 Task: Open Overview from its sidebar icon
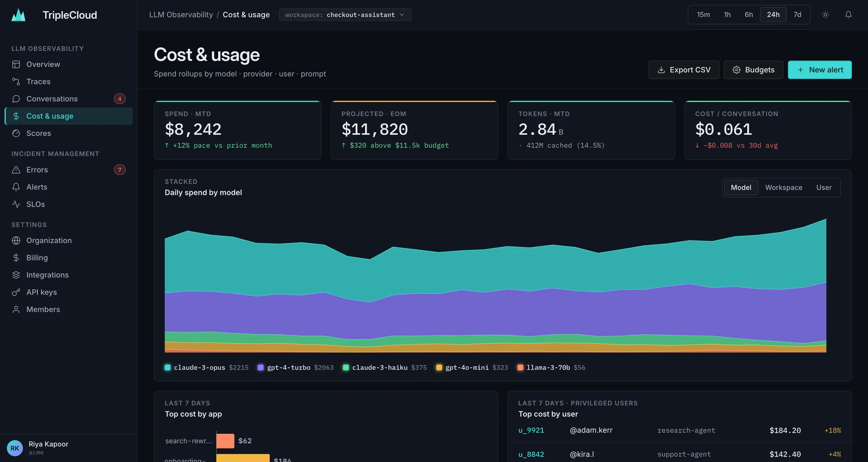[16, 64]
